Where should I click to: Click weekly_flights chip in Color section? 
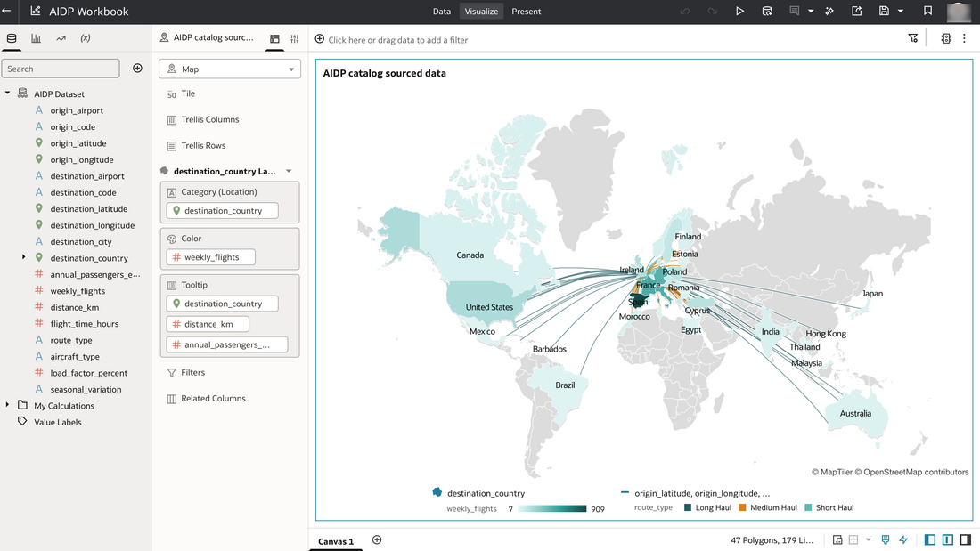click(x=210, y=256)
